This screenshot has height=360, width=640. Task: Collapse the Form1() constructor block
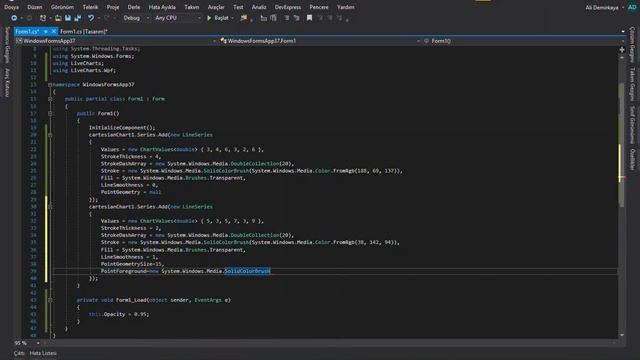coord(50,113)
